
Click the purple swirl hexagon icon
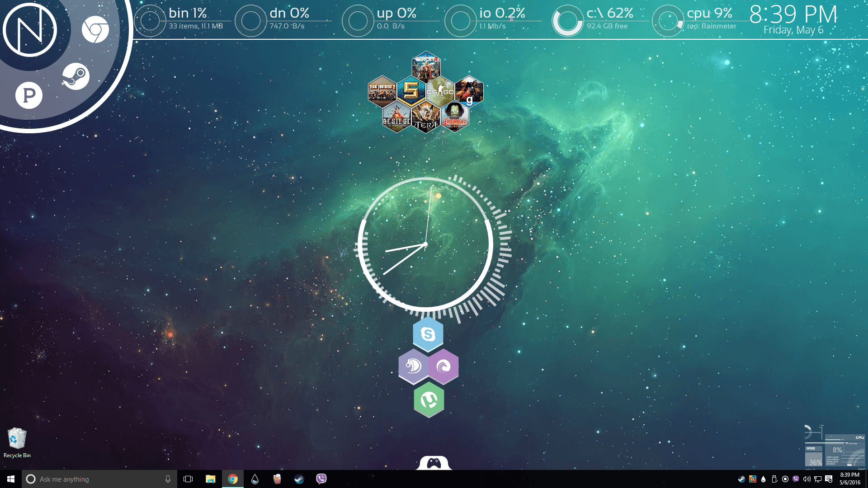tap(443, 366)
